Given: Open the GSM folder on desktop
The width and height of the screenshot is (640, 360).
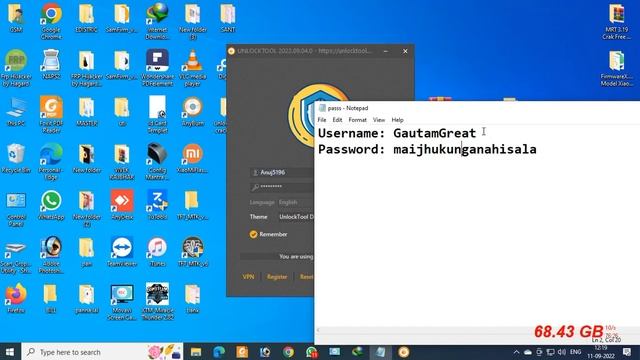Looking at the screenshot, I should (16, 18).
